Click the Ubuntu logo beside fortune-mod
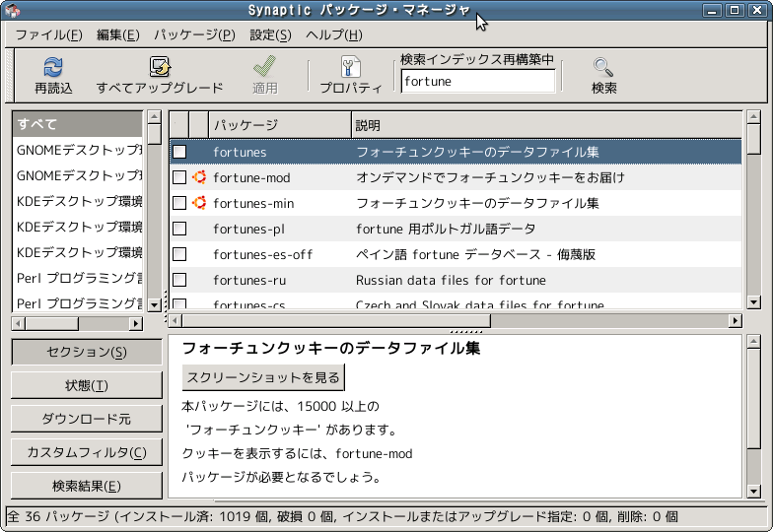The image size is (773, 532). [x=199, y=177]
